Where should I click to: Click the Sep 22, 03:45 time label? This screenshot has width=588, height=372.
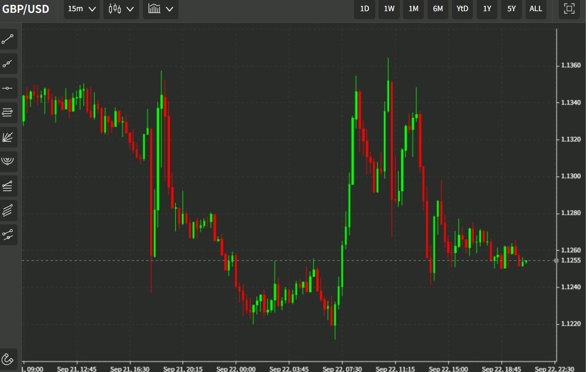click(289, 369)
